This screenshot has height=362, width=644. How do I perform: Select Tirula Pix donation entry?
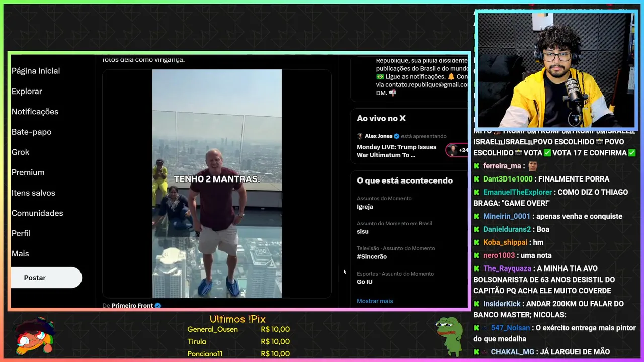238,341
